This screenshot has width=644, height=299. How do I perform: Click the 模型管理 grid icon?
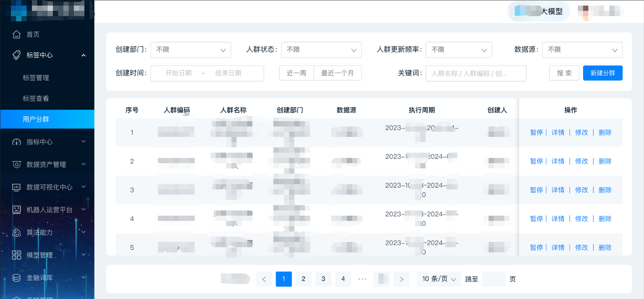coord(16,255)
